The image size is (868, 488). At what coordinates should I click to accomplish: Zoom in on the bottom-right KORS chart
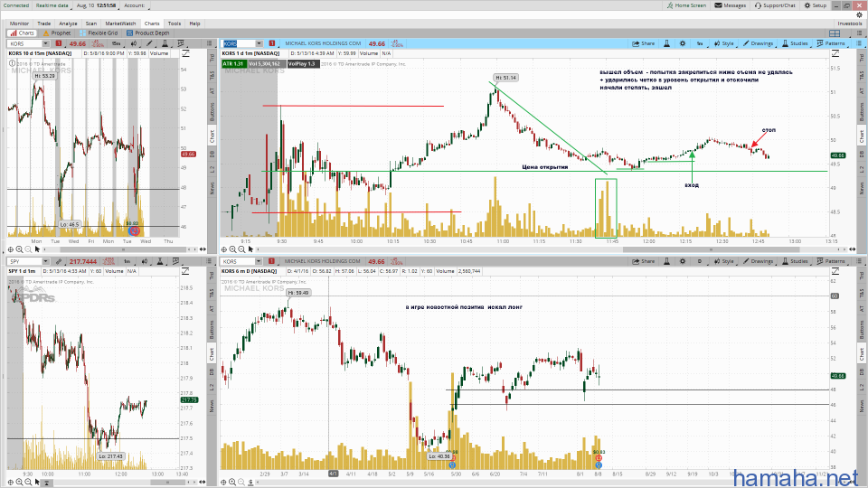coord(232,483)
